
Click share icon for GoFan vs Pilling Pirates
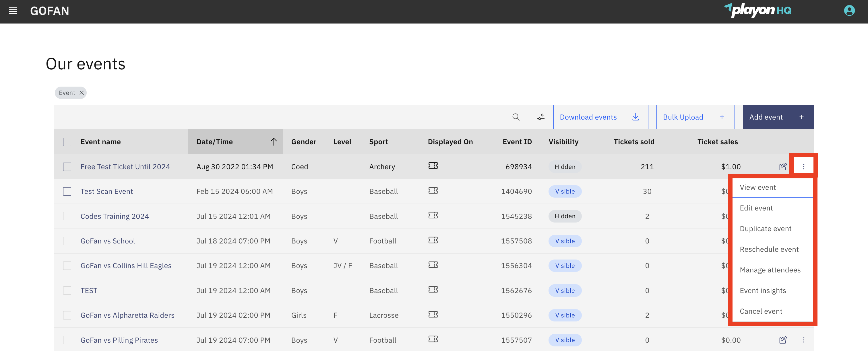pyautogui.click(x=783, y=340)
